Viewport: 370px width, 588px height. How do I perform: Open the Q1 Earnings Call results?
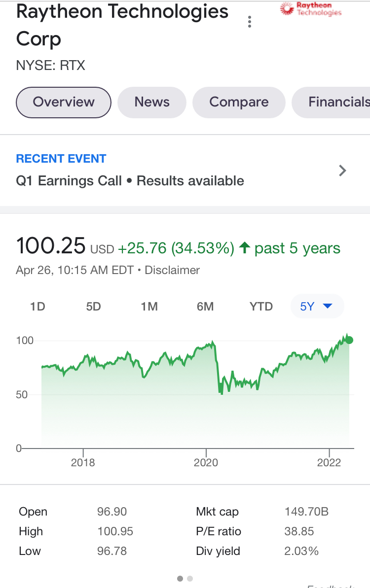130,181
